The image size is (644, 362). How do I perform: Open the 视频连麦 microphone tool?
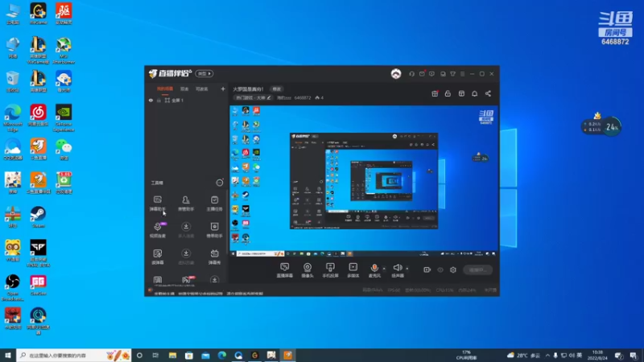tap(157, 230)
